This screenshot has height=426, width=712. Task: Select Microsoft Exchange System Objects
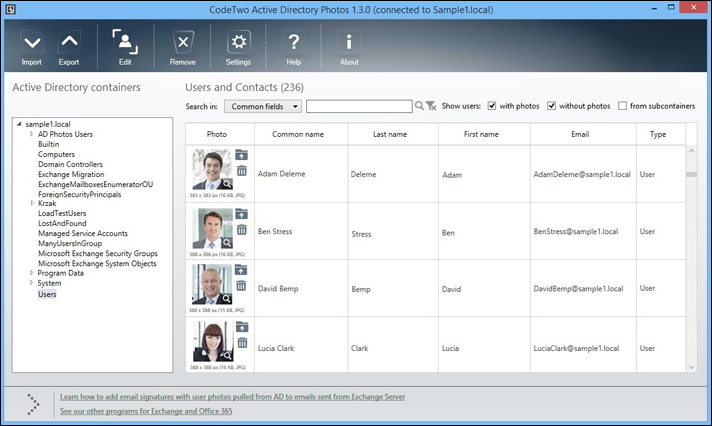[97, 263]
